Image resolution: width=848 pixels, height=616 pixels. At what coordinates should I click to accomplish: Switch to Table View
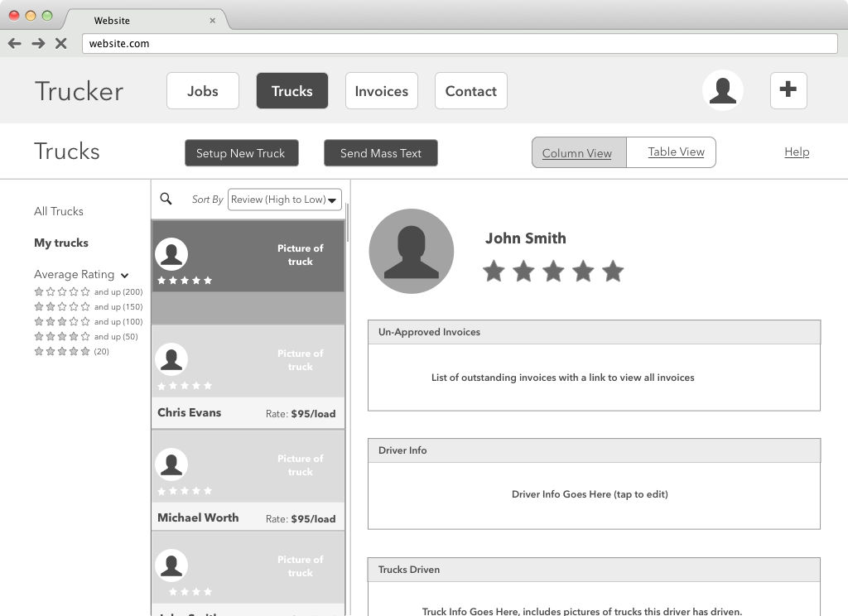point(671,152)
